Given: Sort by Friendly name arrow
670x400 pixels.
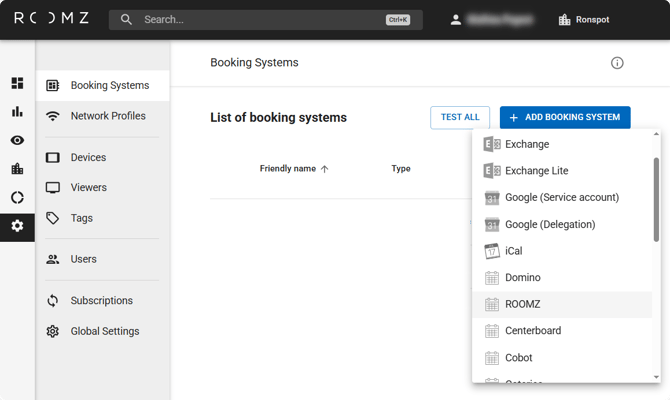Looking at the screenshot, I should coord(324,169).
